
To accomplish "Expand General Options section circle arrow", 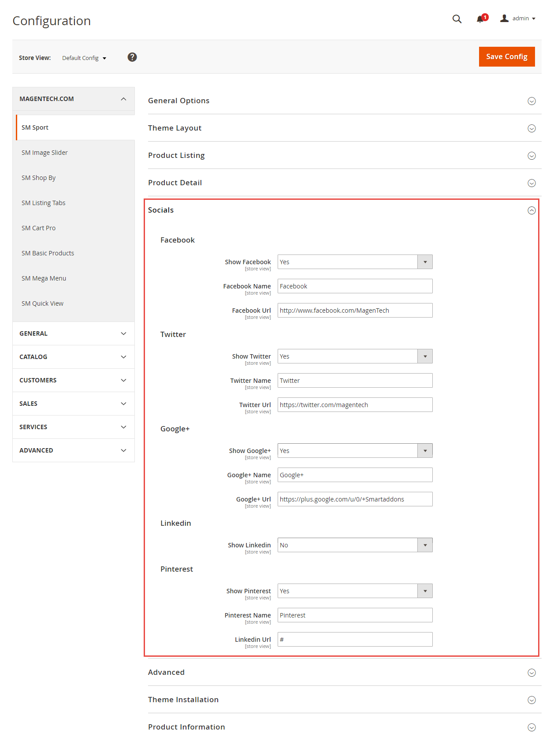I will (x=531, y=101).
